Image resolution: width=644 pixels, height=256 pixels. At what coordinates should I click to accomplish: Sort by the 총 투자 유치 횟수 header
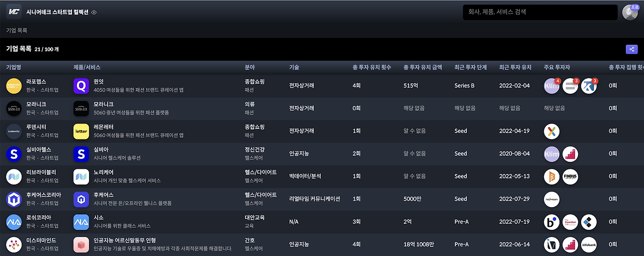coord(372,67)
